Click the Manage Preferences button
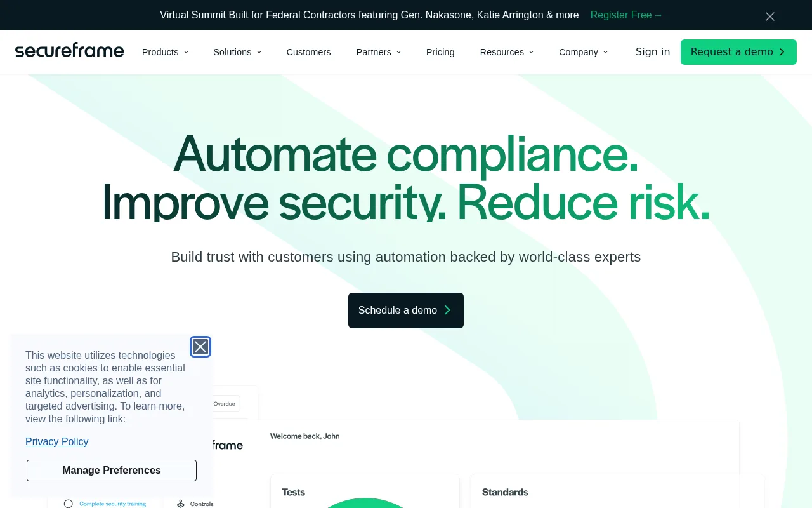 (112, 471)
